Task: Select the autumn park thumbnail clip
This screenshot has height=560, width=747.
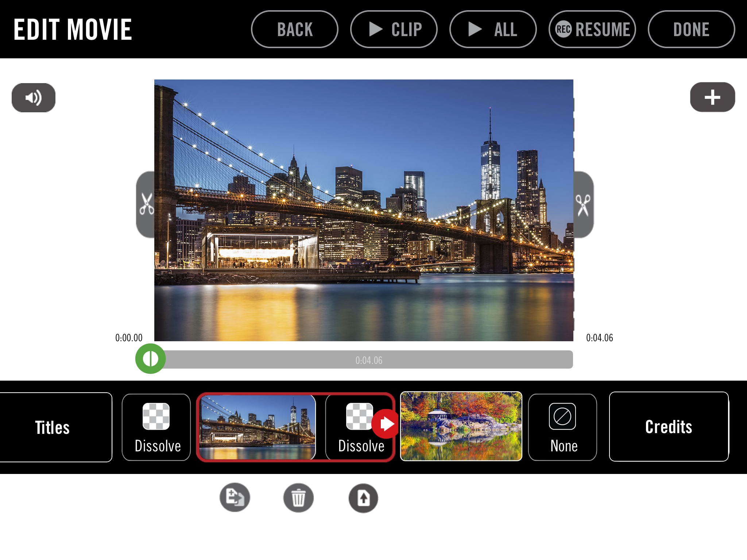Action: pyautogui.click(x=461, y=427)
